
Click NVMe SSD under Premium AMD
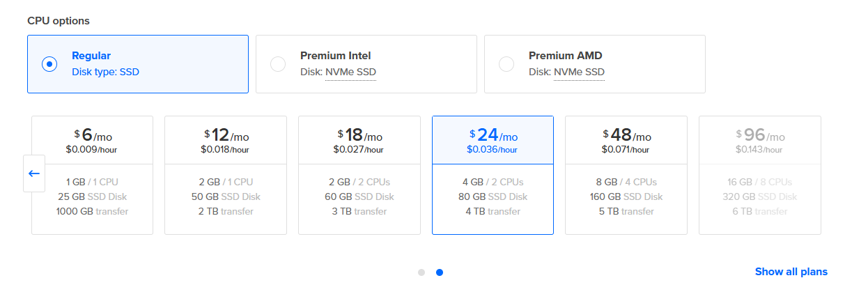click(x=579, y=72)
